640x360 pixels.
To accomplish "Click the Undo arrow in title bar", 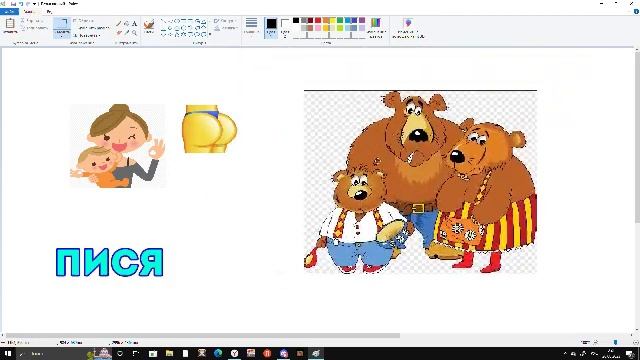I will [20, 3].
